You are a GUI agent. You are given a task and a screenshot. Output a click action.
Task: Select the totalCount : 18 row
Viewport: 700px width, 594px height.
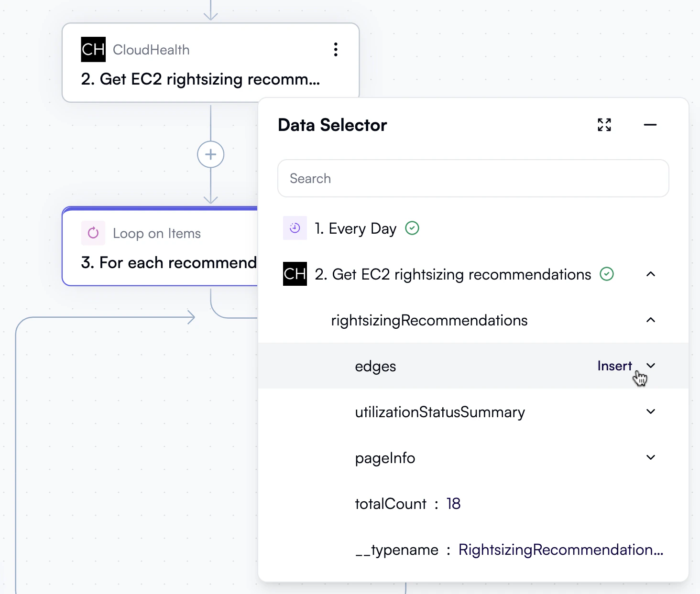pos(407,504)
